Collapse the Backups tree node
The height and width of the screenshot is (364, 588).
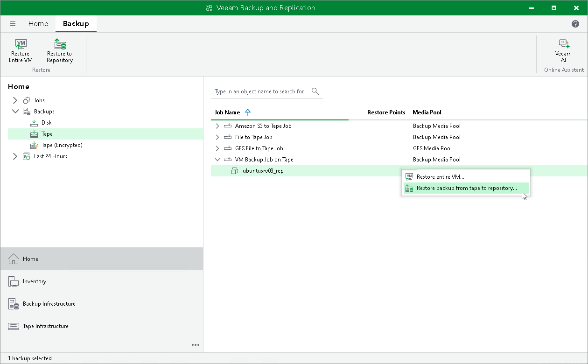click(15, 111)
